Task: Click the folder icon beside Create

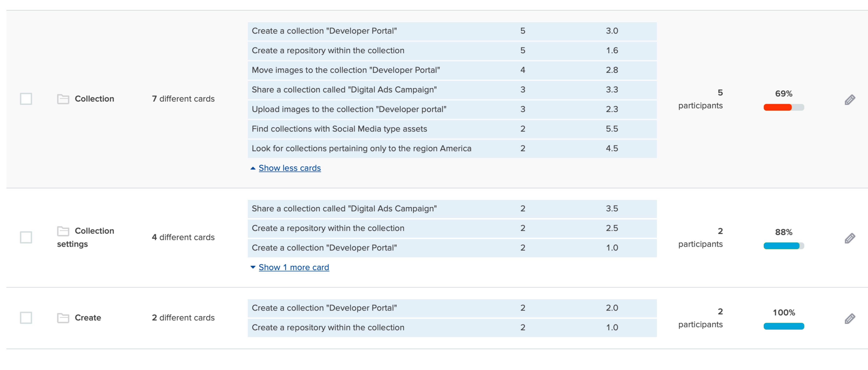Action: click(x=63, y=318)
